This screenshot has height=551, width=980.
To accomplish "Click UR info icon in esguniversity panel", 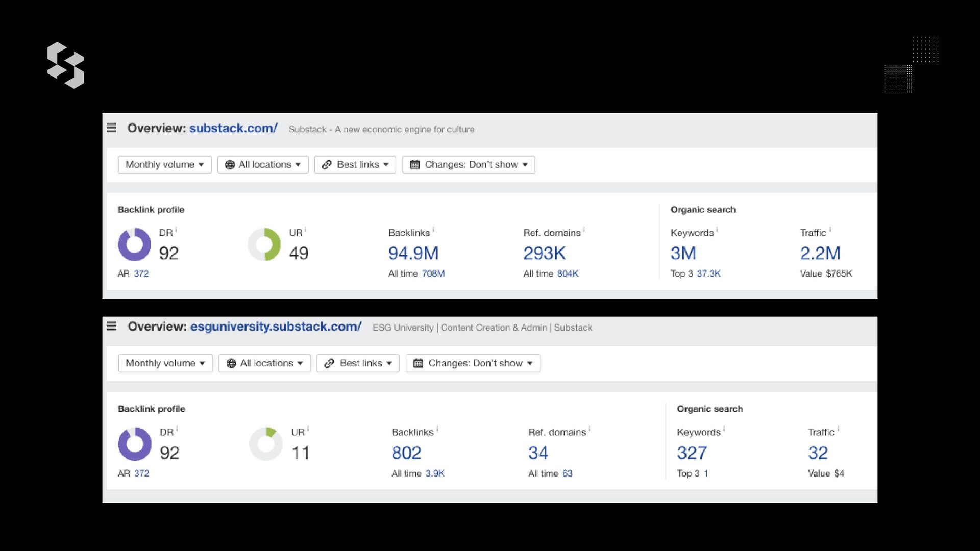I will 308,429.
